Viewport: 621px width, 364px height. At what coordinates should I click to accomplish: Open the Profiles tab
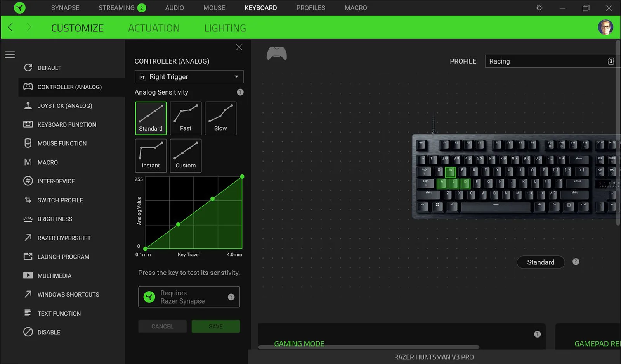click(x=311, y=8)
